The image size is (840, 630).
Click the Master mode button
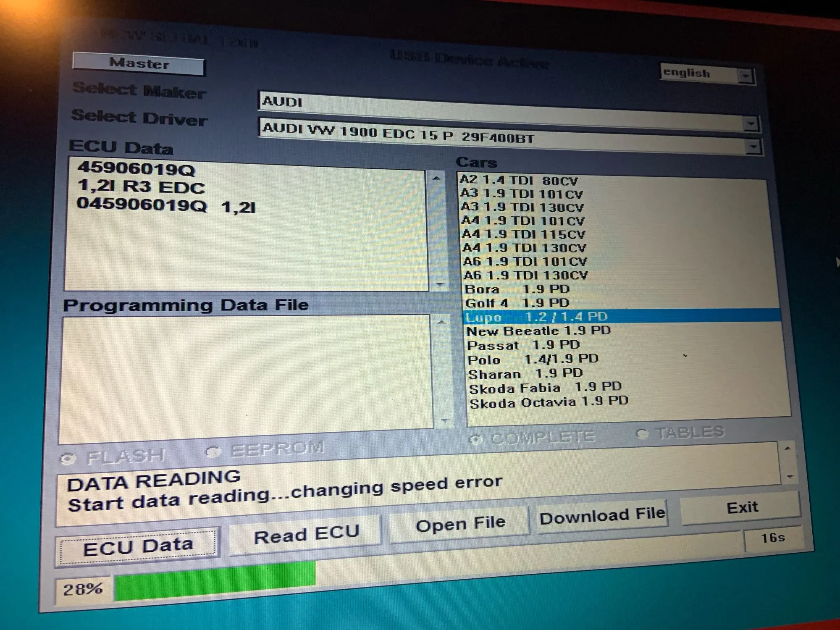[x=139, y=64]
